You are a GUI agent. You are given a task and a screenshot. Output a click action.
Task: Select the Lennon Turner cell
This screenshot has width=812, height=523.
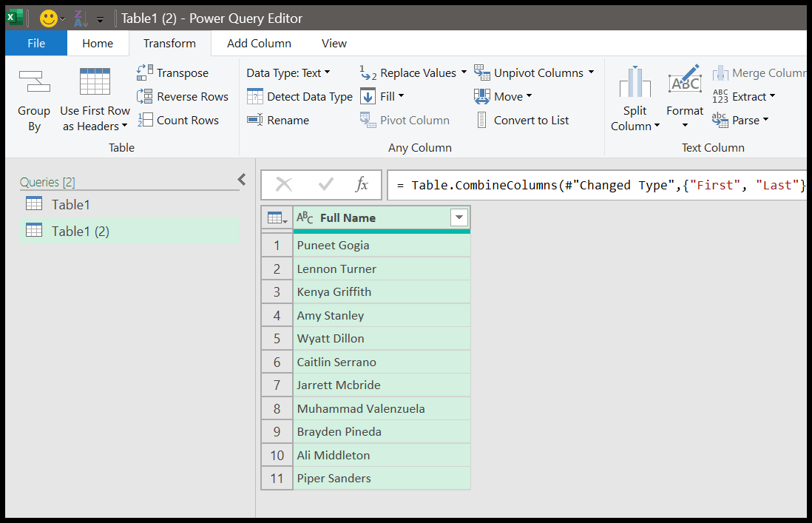[382, 269]
